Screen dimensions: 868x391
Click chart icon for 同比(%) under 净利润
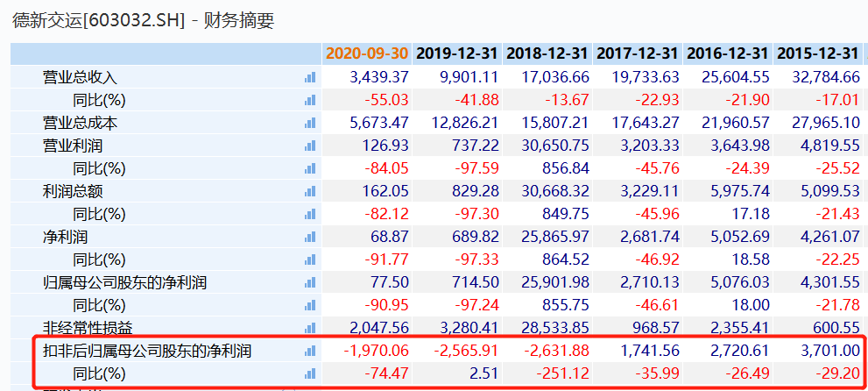(309, 259)
